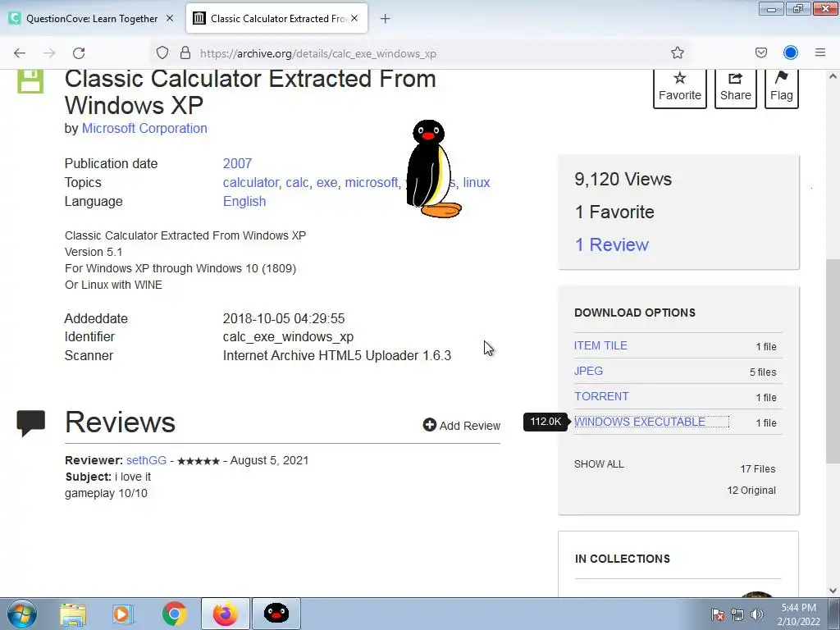
Task: Click the browser forward arrow
Action: coord(49,53)
